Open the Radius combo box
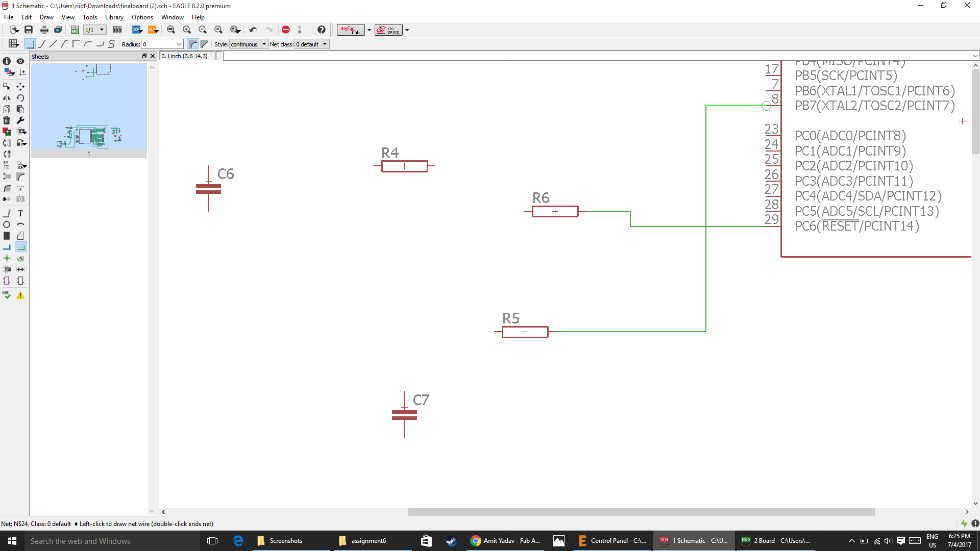Image resolution: width=980 pixels, height=551 pixels. (162, 44)
